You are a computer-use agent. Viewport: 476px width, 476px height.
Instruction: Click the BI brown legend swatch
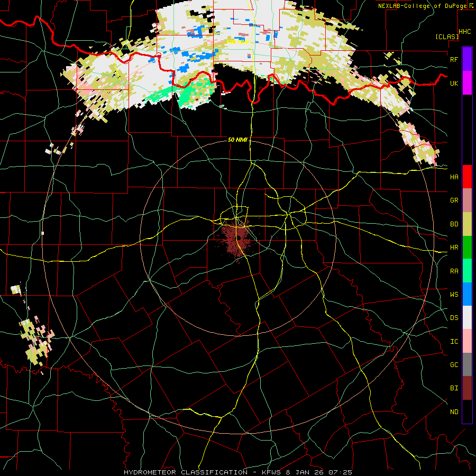(467, 388)
